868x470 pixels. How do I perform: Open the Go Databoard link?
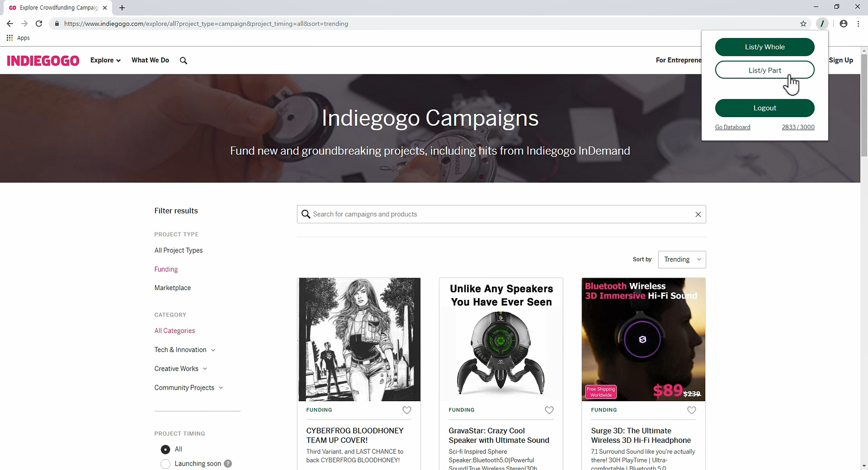pos(732,127)
